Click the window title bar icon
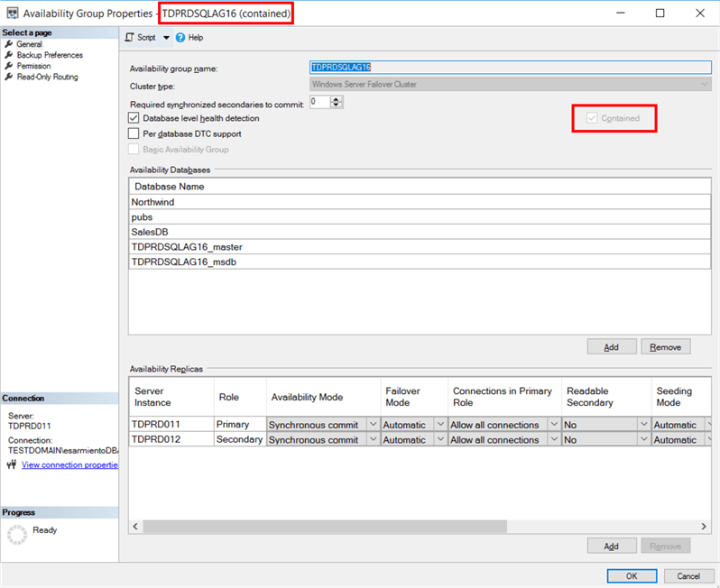 [x=13, y=13]
